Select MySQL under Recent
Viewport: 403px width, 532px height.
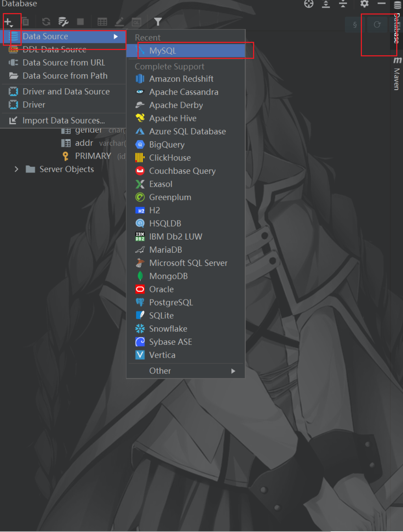[186, 51]
